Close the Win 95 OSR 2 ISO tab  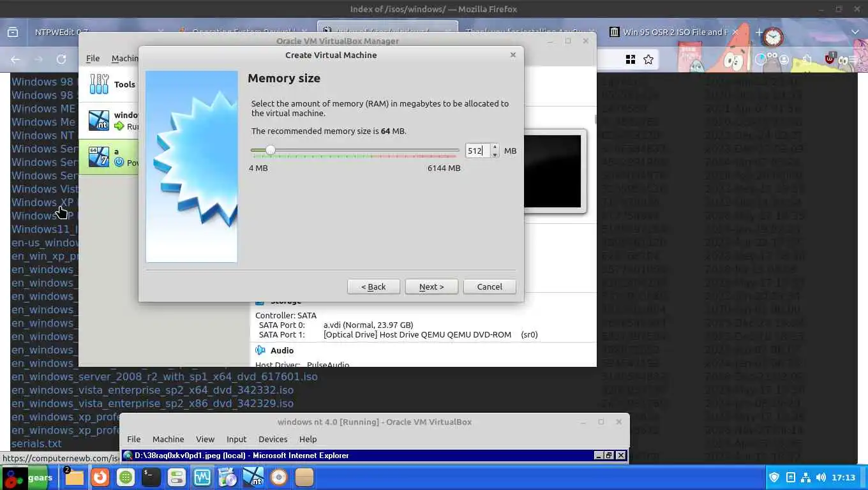[x=735, y=32]
